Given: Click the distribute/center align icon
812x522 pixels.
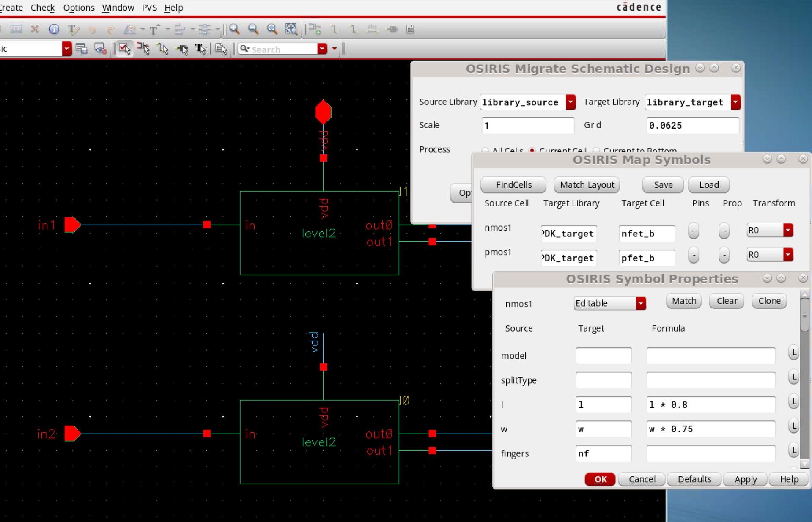Looking at the screenshot, I should [x=205, y=29].
